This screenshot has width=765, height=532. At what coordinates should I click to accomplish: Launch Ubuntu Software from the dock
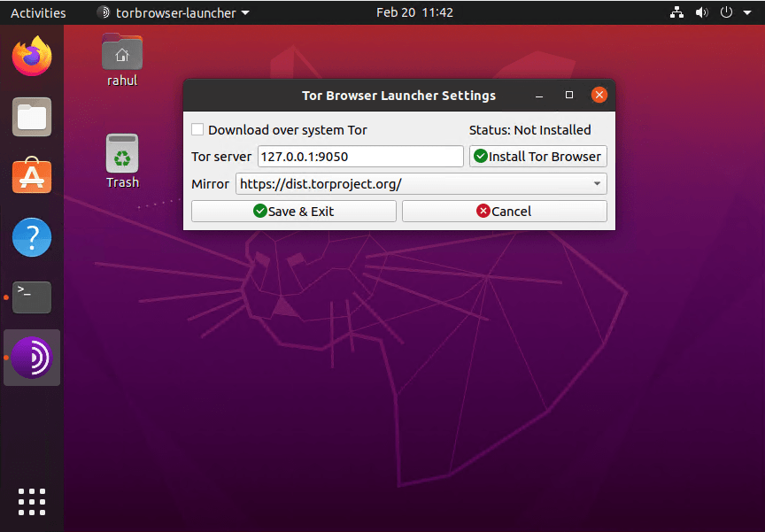(32, 175)
